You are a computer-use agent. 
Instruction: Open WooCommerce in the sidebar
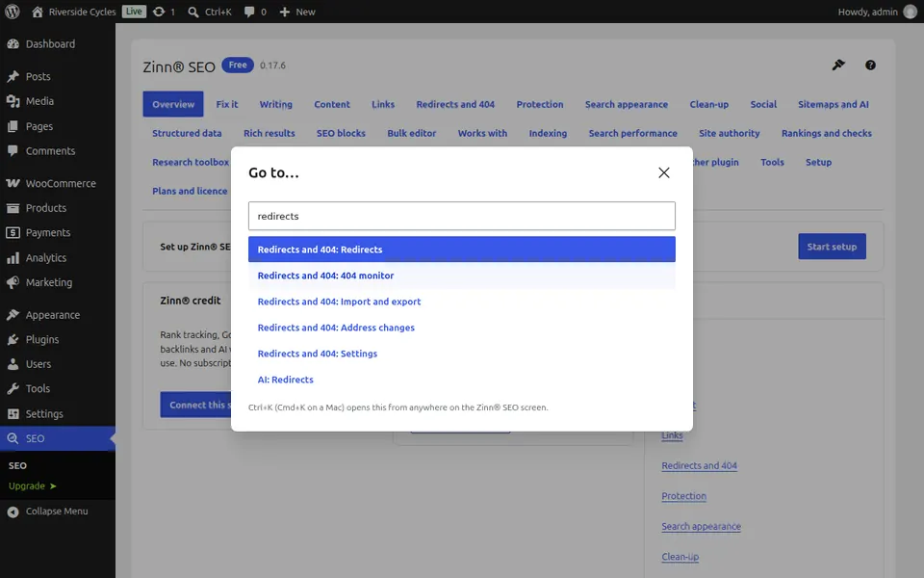[x=58, y=183]
